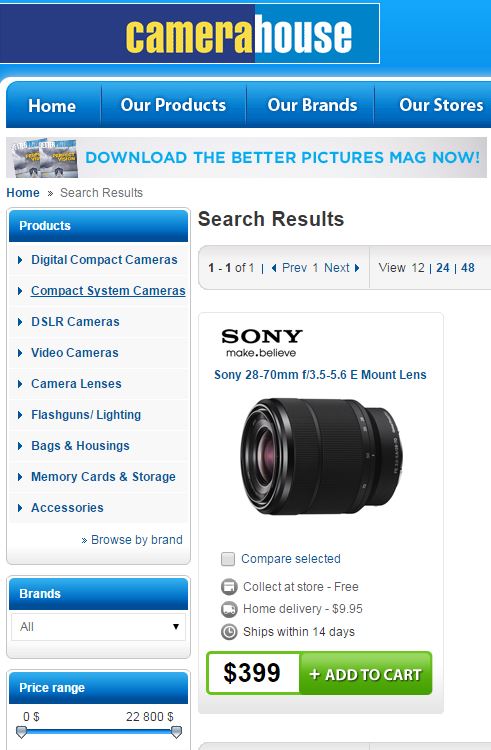
Task: Click the Better Pictures magazine cover image
Action: pos(44,158)
